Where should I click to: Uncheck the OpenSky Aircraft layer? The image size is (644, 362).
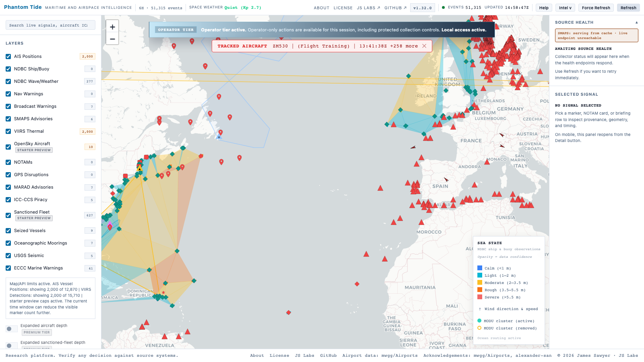pyautogui.click(x=8, y=147)
